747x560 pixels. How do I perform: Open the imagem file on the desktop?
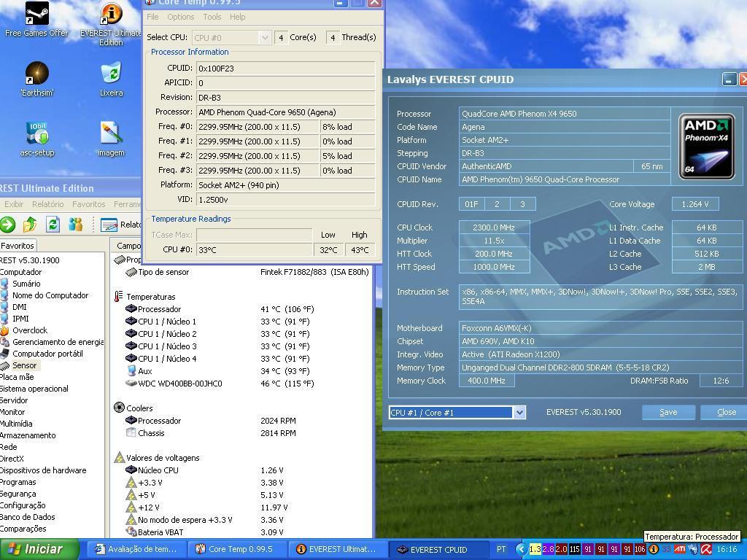111,139
